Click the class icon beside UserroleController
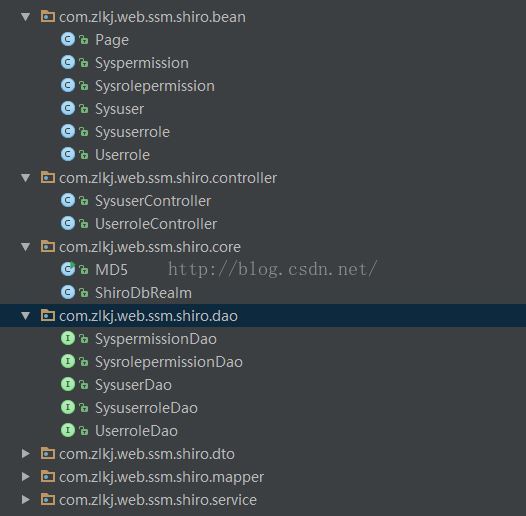This screenshot has height=516, width=526. point(68,223)
